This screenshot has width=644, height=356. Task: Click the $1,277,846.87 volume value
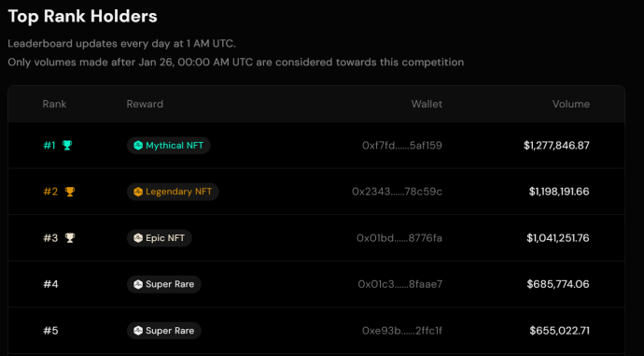[556, 145]
